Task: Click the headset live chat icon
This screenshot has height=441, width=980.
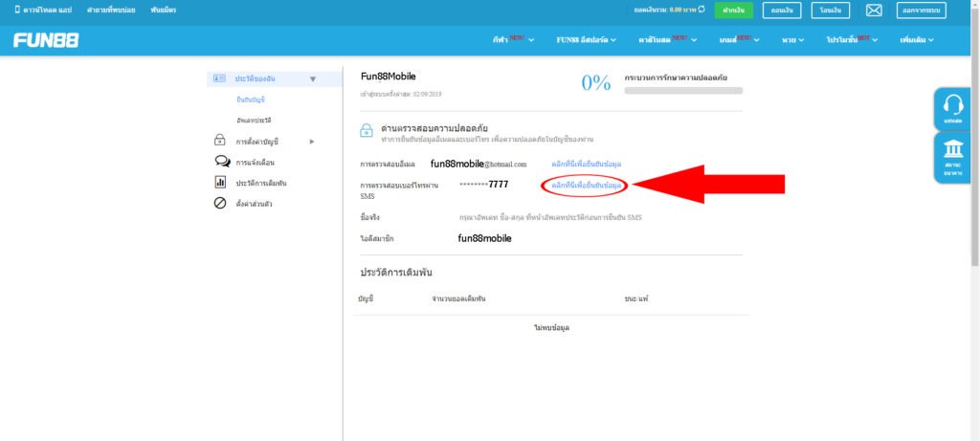Action: click(x=952, y=104)
